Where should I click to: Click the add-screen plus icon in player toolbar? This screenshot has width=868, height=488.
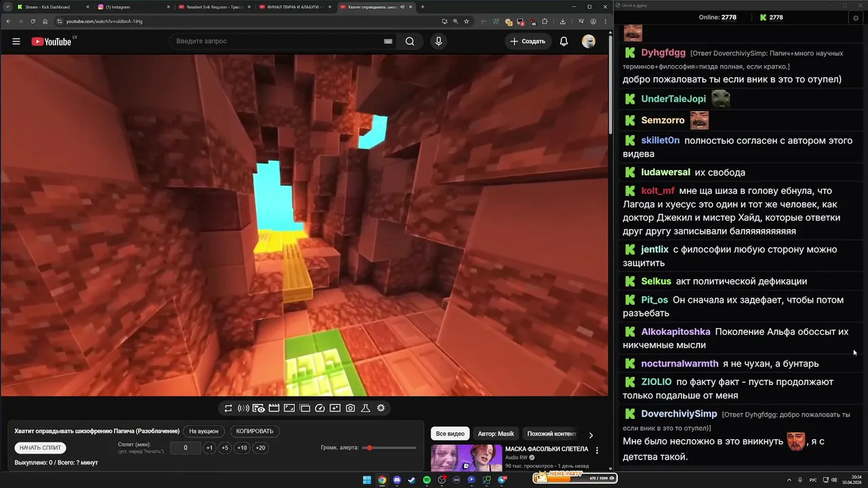335,408
